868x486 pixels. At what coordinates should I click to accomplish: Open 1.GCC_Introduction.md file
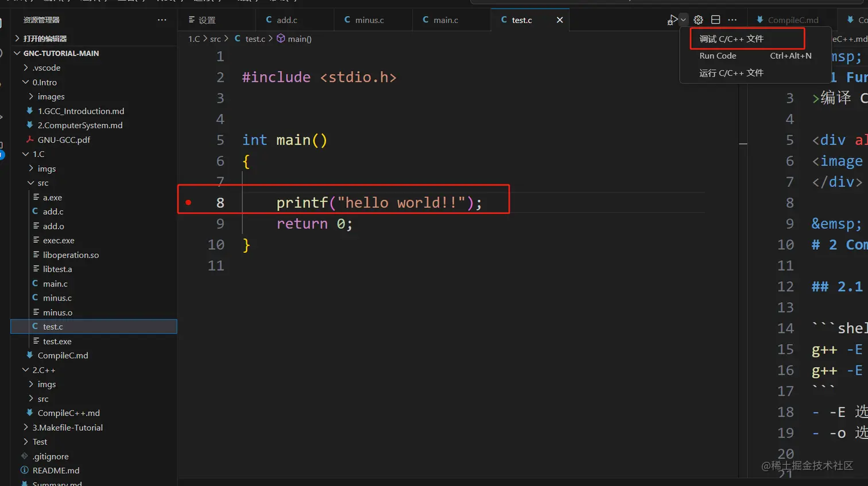(x=94, y=111)
